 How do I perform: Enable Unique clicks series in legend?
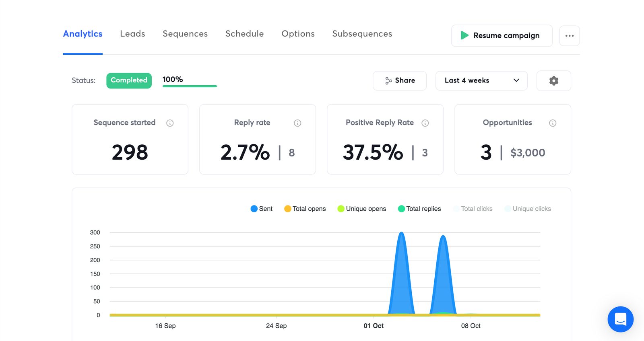click(528, 209)
